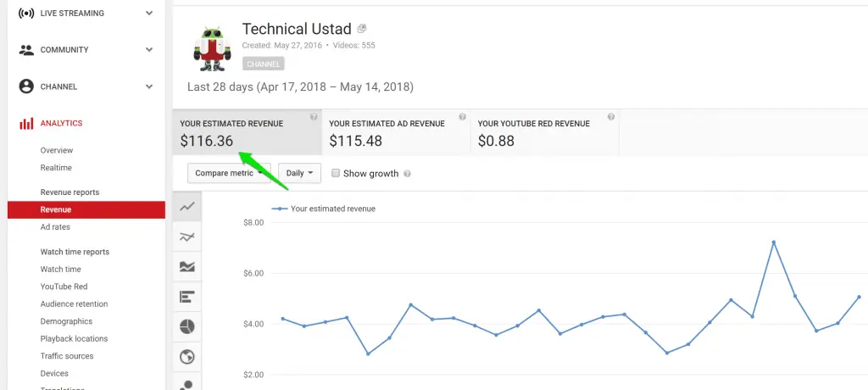The image size is (868, 390).
Task: Click the icon next to Technical Ustad title
Action: [x=362, y=28]
